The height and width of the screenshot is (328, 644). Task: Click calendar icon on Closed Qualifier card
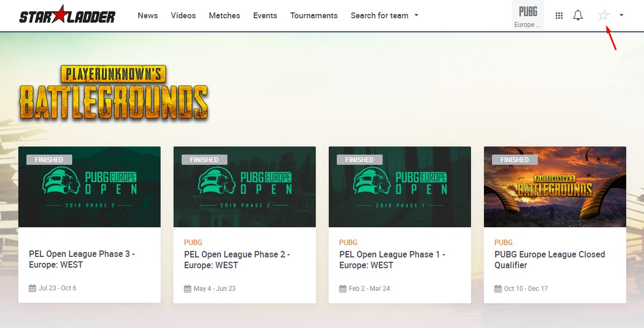pos(498,289)
